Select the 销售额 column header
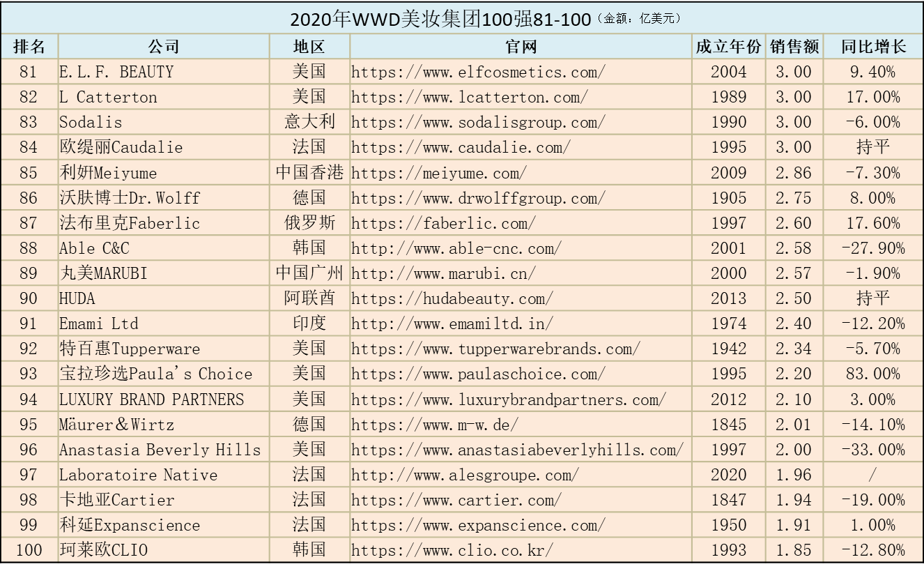 [x=794, y=47]
